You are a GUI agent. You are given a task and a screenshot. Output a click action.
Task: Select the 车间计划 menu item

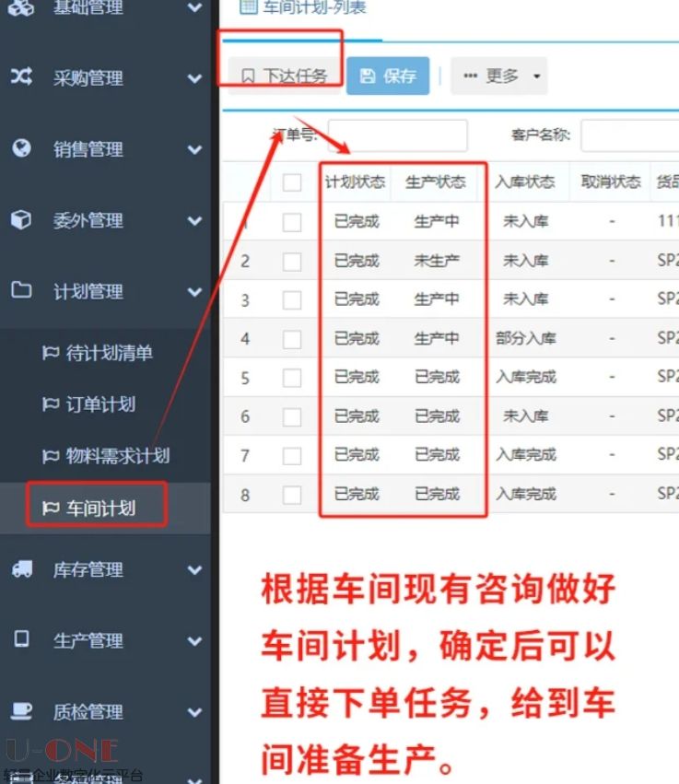[x=105, y=508]
